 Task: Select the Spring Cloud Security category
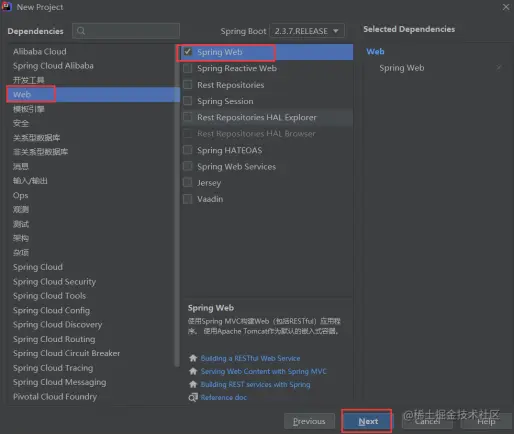click(x=54, y=282)
